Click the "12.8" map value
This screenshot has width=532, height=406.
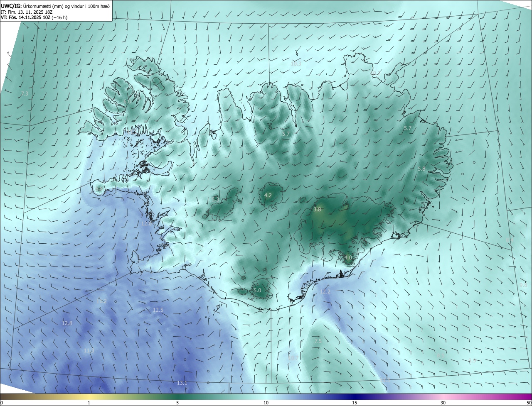[x=67, y=323]
